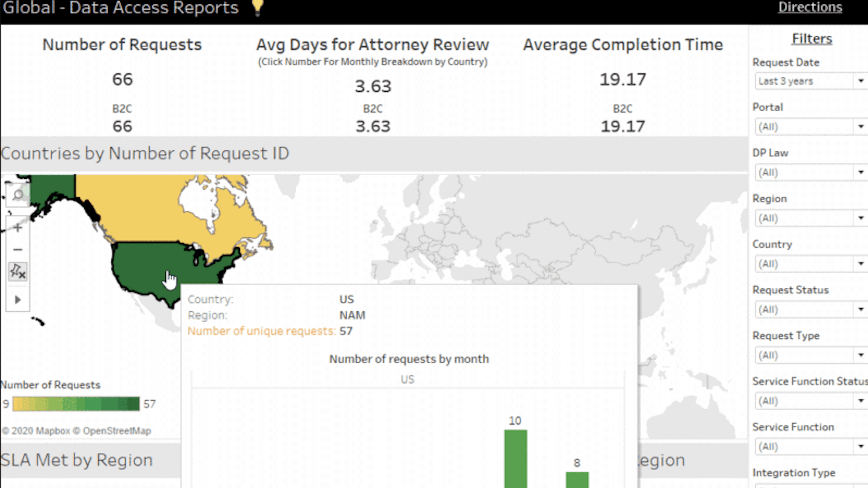The image size is (868, 488).
Task: Open the Region filter dropdown
Action: pos(861,218)
